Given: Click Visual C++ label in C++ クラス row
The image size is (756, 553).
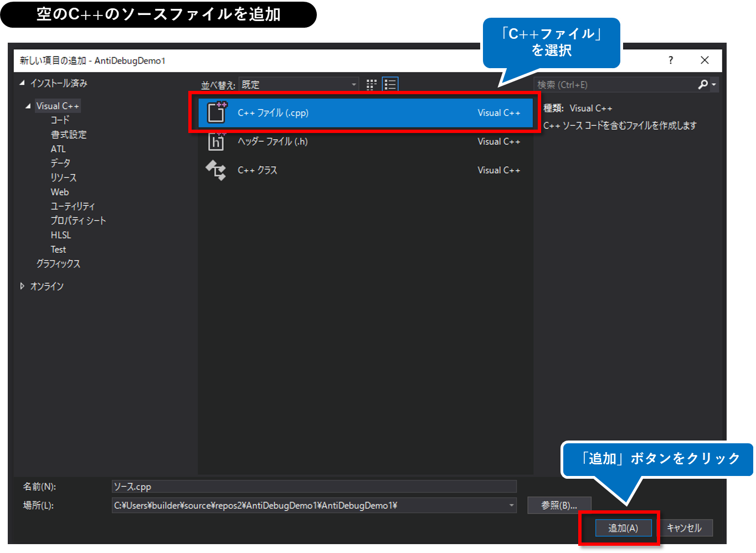Looking at the screenshot, I should pos(499,171).
